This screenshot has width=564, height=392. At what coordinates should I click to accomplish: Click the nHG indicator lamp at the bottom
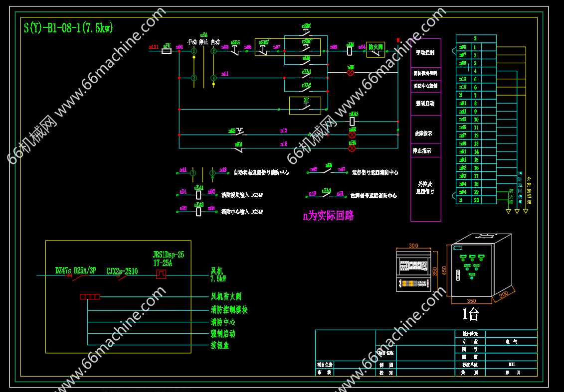click(x=352, y=148)
